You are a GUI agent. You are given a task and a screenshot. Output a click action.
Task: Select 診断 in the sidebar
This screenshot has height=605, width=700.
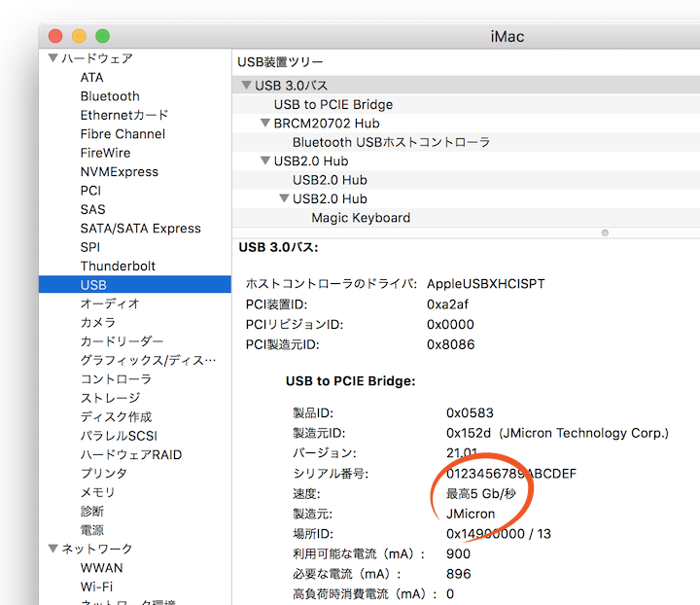92,512
